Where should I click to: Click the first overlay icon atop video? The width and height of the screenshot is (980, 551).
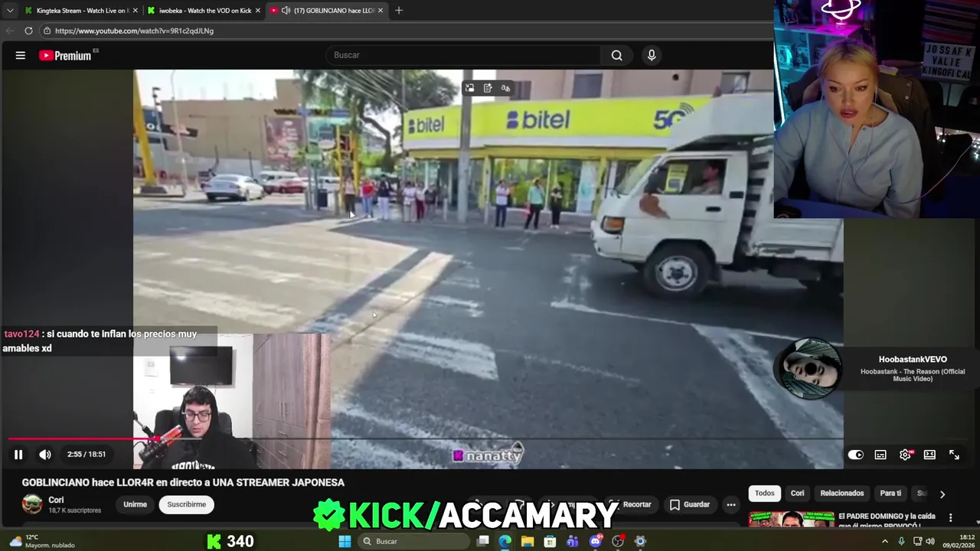tap(469, 88)
